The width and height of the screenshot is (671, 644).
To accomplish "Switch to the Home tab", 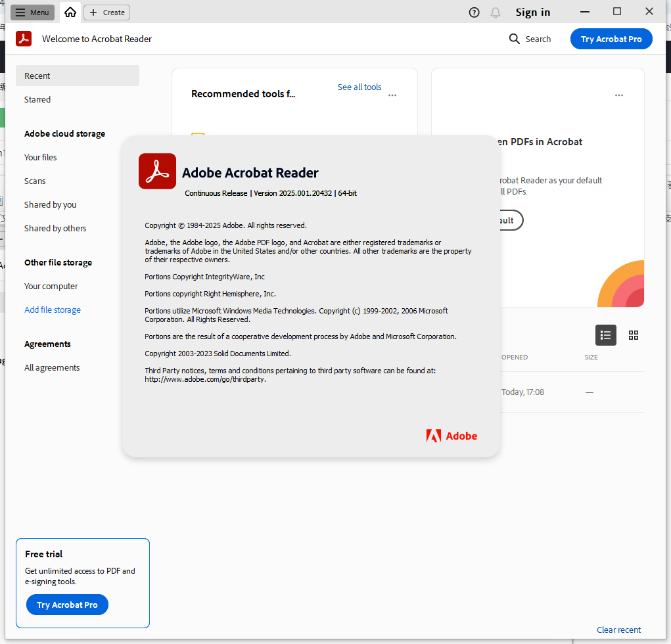I will pyautogui.click(x=70, y=12).
